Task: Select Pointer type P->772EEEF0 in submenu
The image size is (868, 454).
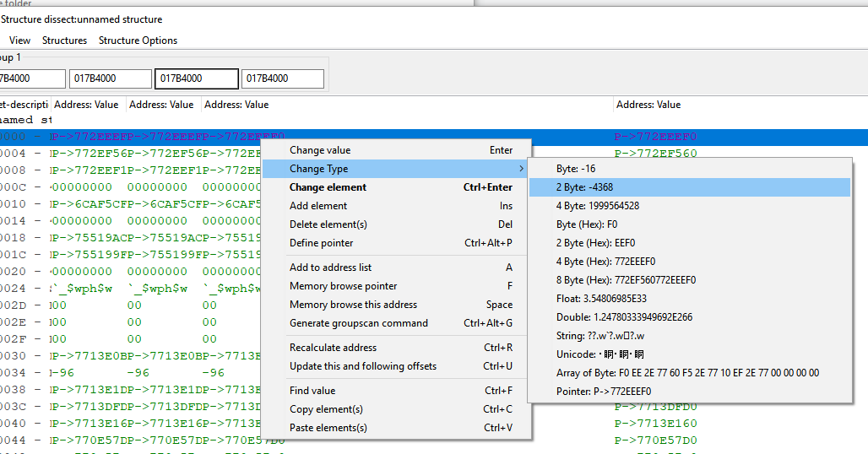Action: click(603, 392)
